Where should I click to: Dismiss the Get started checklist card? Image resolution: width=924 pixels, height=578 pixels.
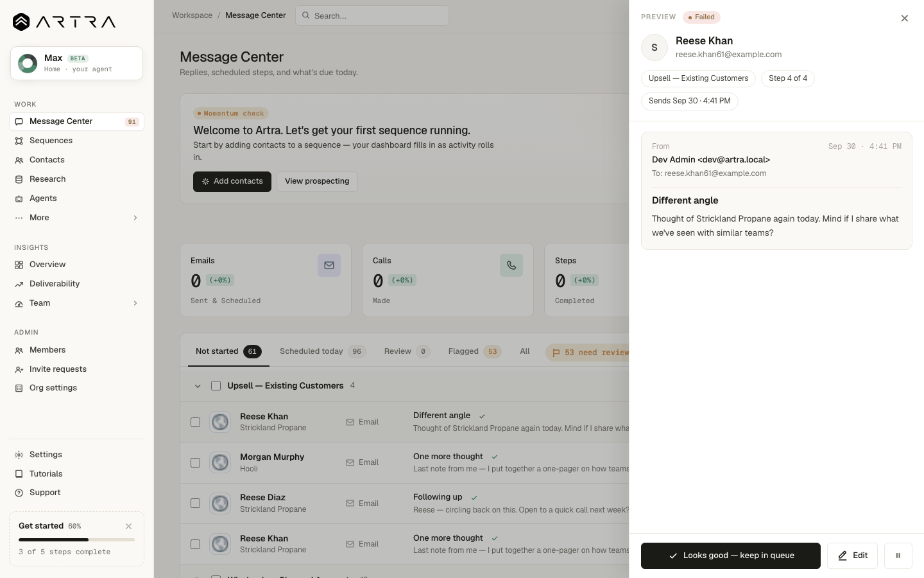pyautogui.click(x=129, y=526)
